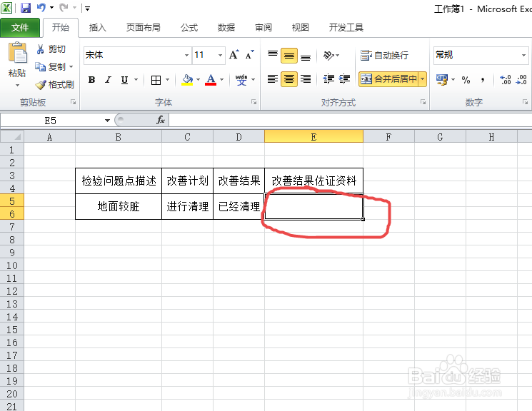This screenshot has width=532, height=411.
Task: Open the 对齐方式 dialog launcher
Action: coord(423,102)
